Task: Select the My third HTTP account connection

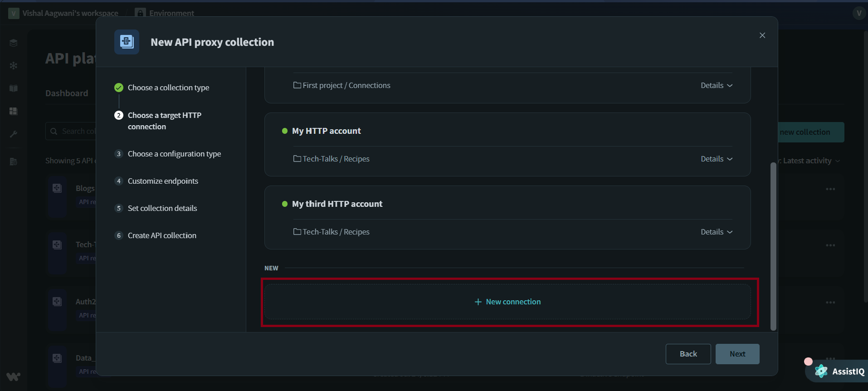Action: (337, 204)
